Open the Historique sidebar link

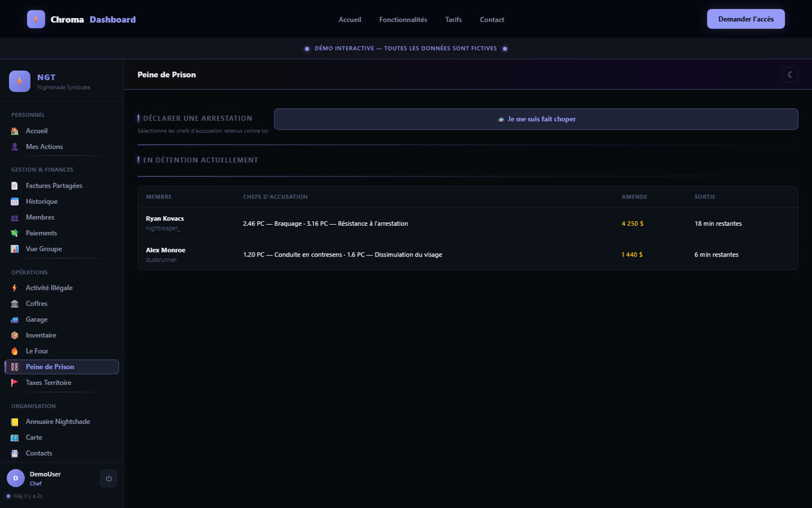tap(61, 201)
